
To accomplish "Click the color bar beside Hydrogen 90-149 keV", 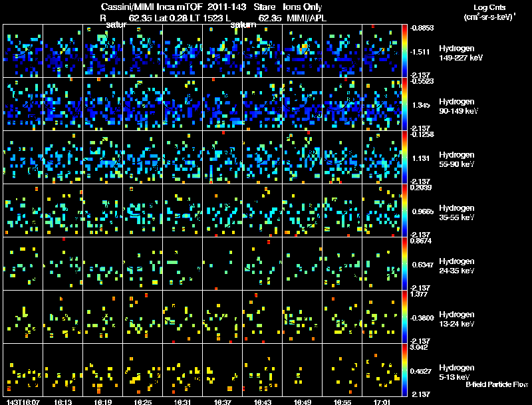I will (x=404, y=104).
